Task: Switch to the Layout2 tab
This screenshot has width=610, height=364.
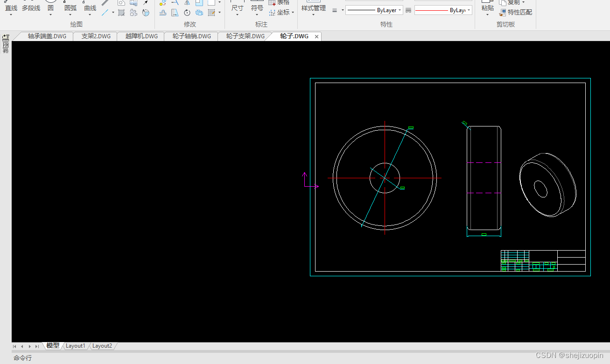Action: [102, 346]
